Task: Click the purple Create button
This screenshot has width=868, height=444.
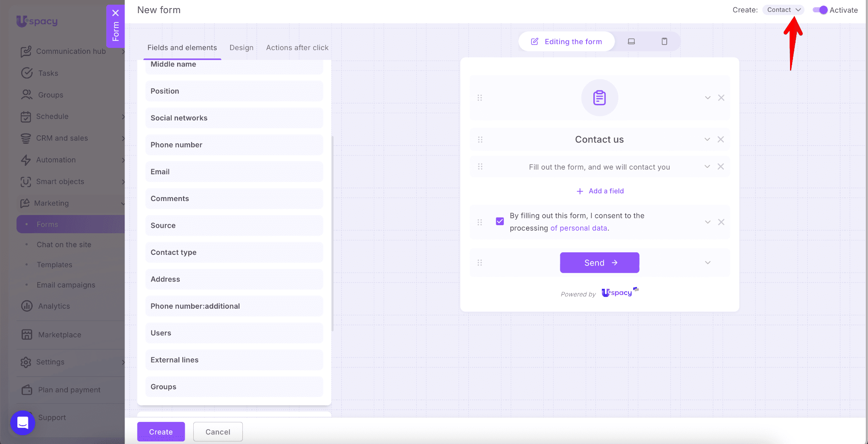Action: tap(161, 432)
